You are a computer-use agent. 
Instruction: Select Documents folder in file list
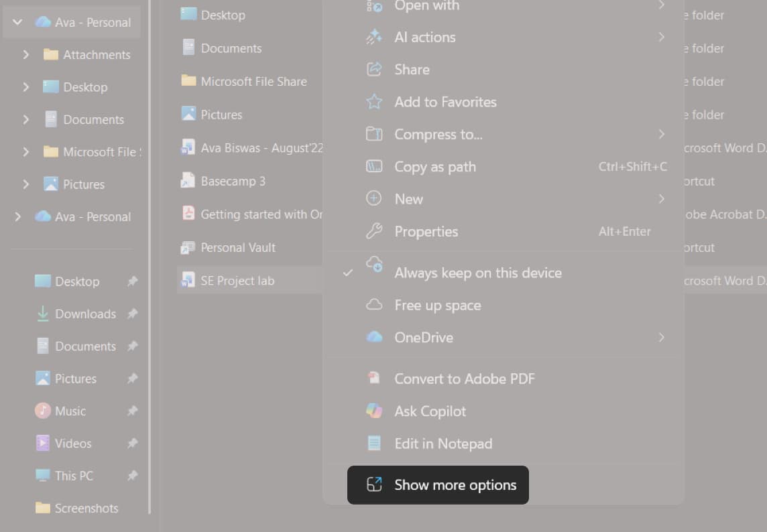point(222,48)
